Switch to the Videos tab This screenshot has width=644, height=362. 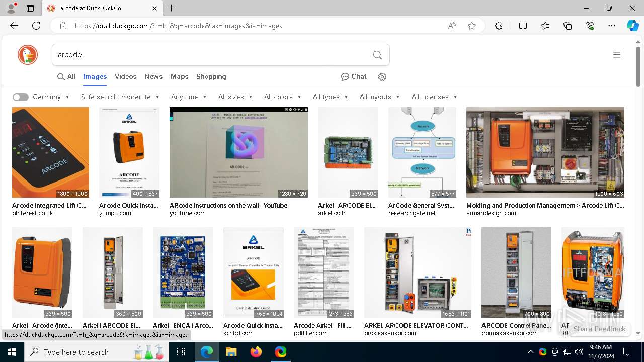pos(125,77)
